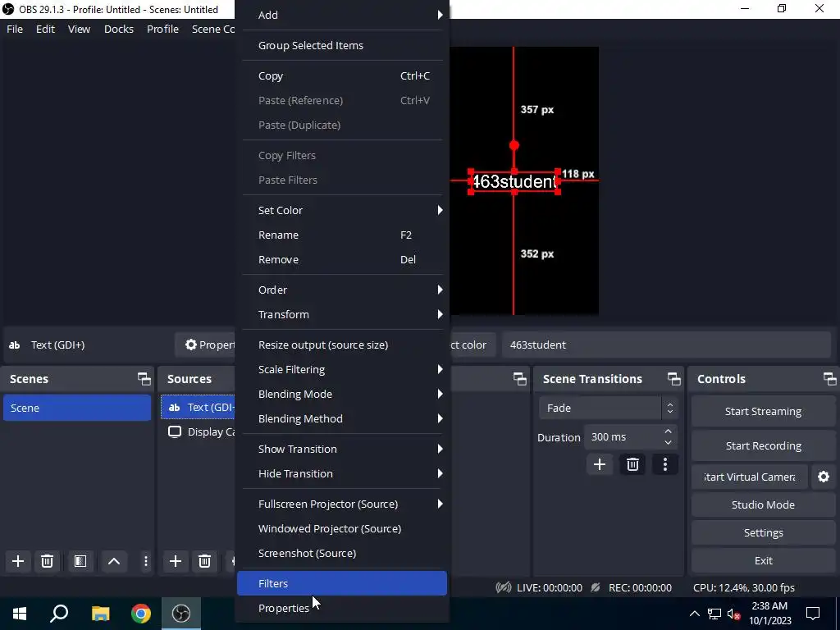Choose Properties in the context menu
Viewport: 840px width, 630px height.
coord(342,609)
